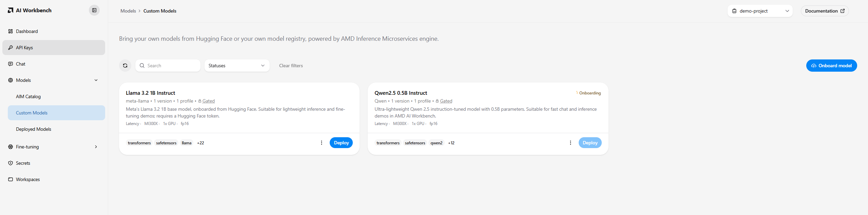Click the Secrets shield icon
The width and height of the screenshot is (868, 215).
point(11,163)
